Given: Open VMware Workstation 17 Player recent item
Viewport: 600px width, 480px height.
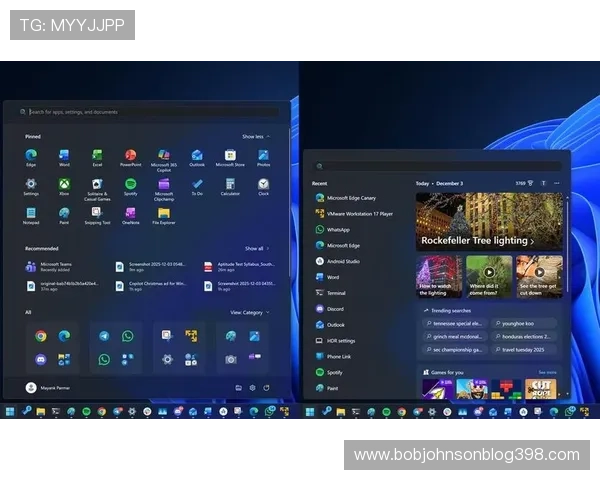Looking at the screenshot, I should 354,214.
